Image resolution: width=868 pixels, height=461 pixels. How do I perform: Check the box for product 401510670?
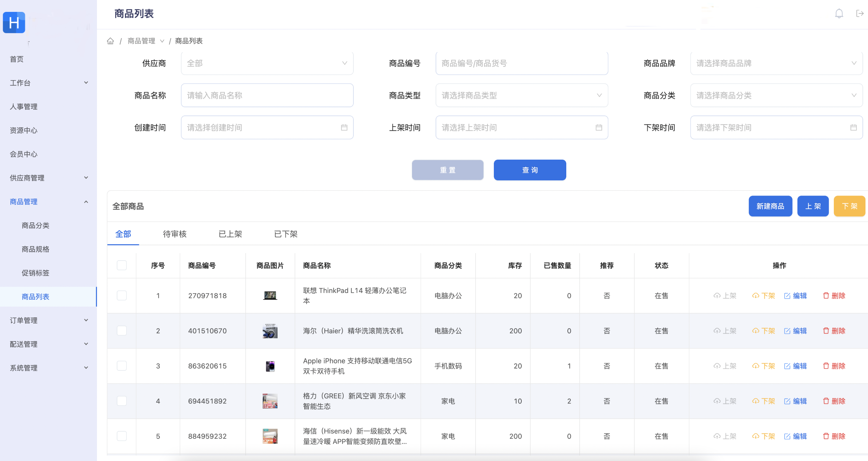(122, 331)
